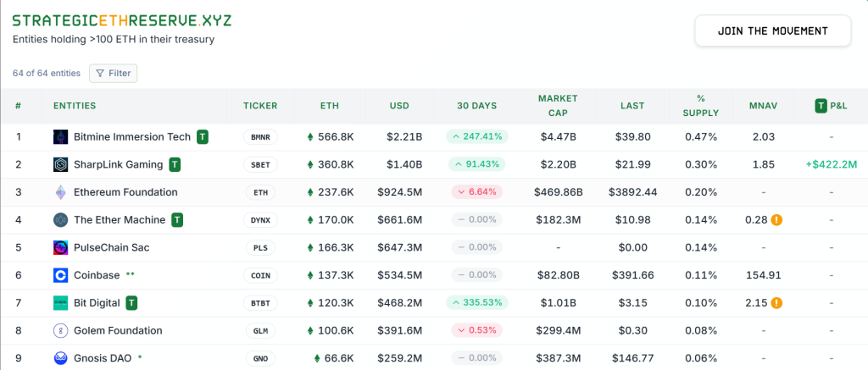The image size is (868, 370).
Task: Click the GLM ticker pill
Action: 260,331
